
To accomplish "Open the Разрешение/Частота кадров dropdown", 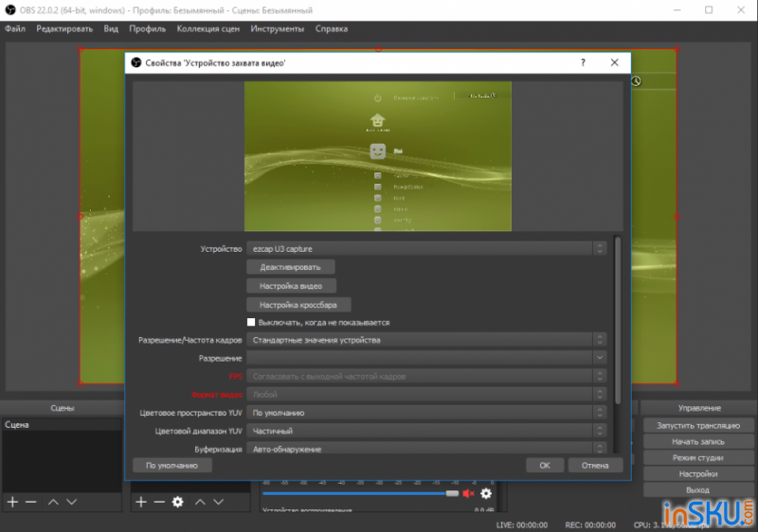I will (425, 340).
